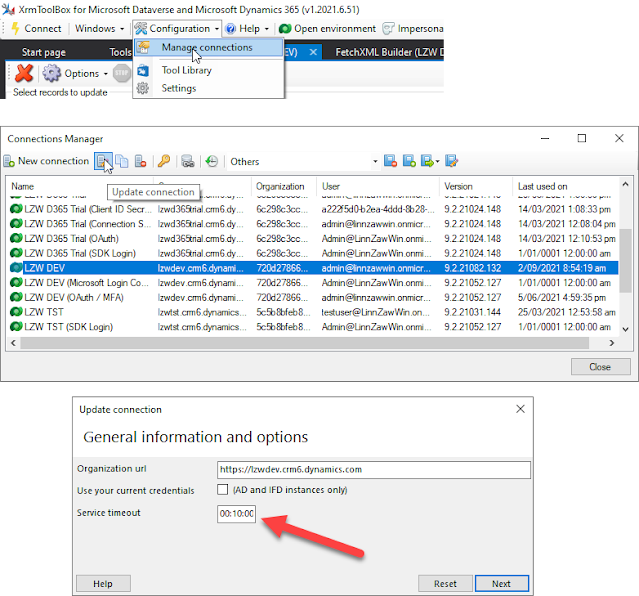Click the Impersonate toolbar item
This screenshot has width=639, height=596.
(412, 29)
